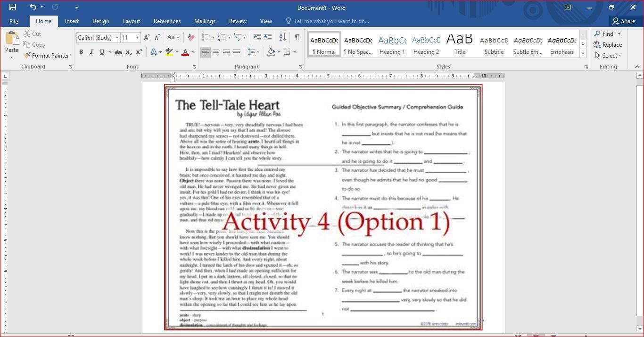Collapse the ribbon with the up chevron
The width and height of the screenshot is (644, 337).
637,67
